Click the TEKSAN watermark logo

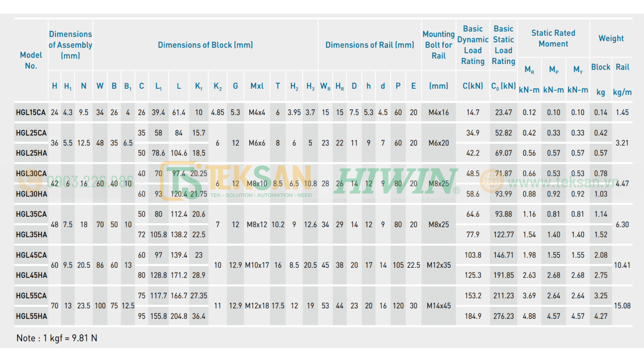(236, 181)
